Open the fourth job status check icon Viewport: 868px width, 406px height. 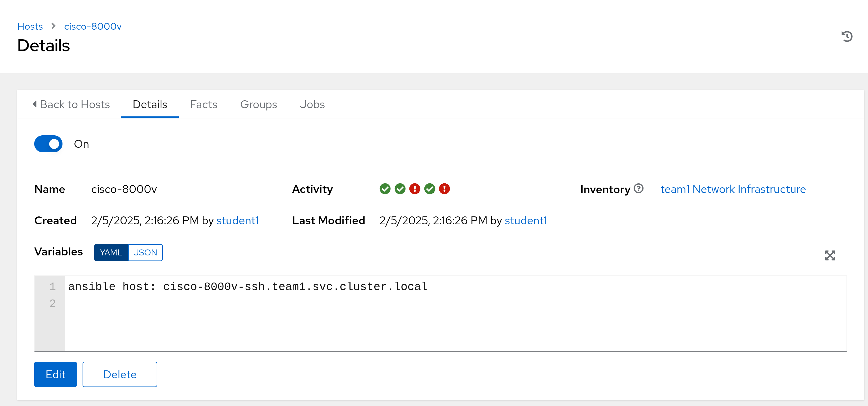click(430, 189)
